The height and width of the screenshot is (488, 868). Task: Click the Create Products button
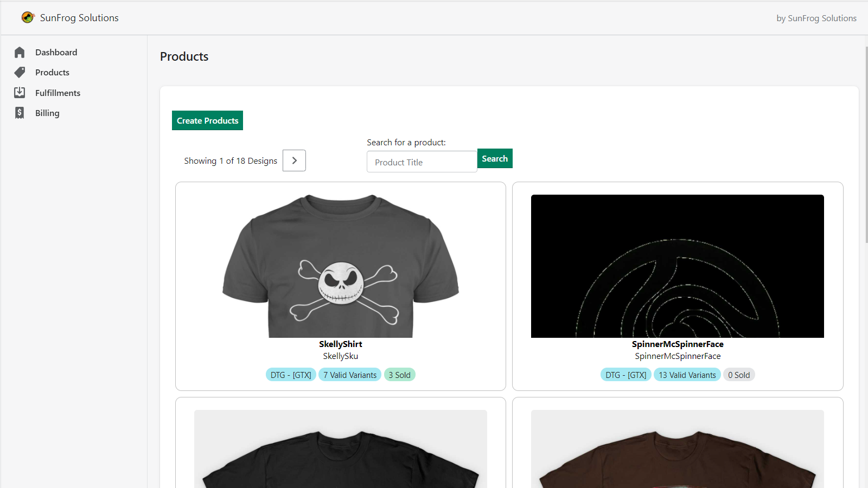coord(207,120)
